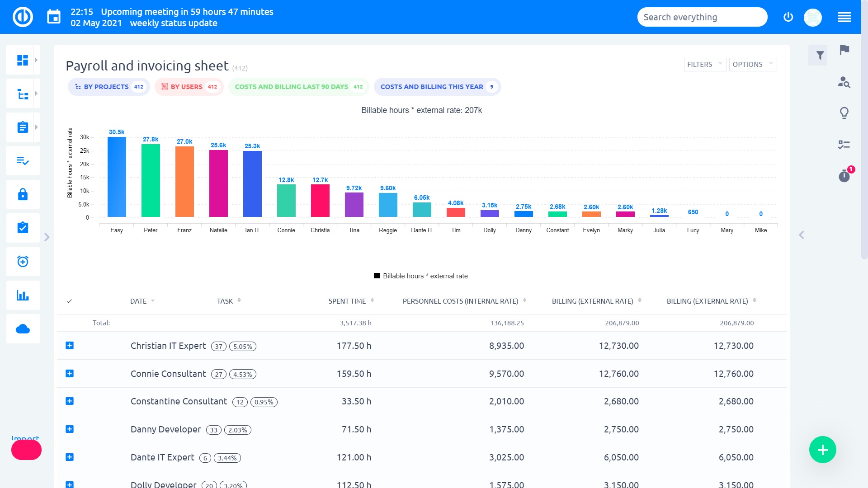The height and width of the screenshot is (488, 868).
Task: Toggle the Billable hours legend below the chart
Action: (421, 276)
